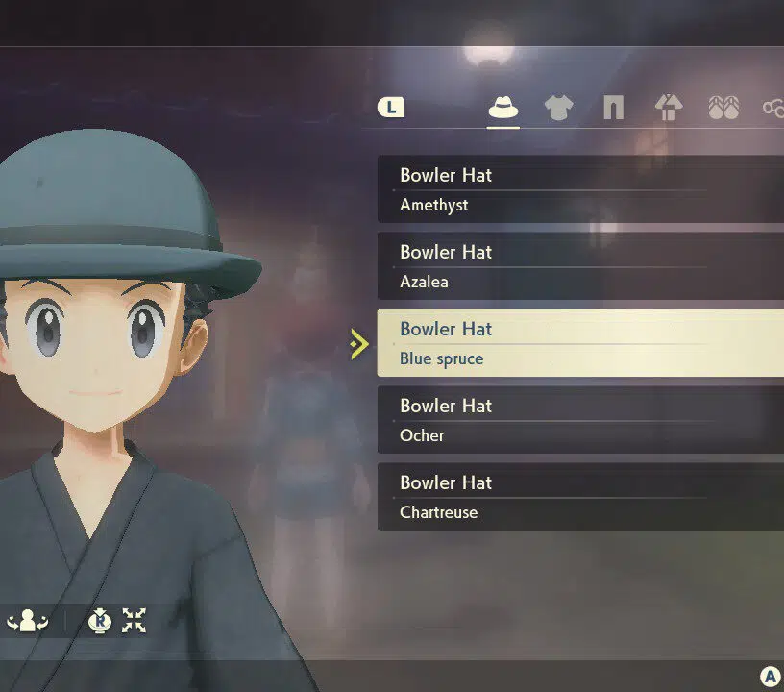This screenshot has width=784, height=692.
Task: Open the eyewear glasses category icon
Action: (773, 109)
